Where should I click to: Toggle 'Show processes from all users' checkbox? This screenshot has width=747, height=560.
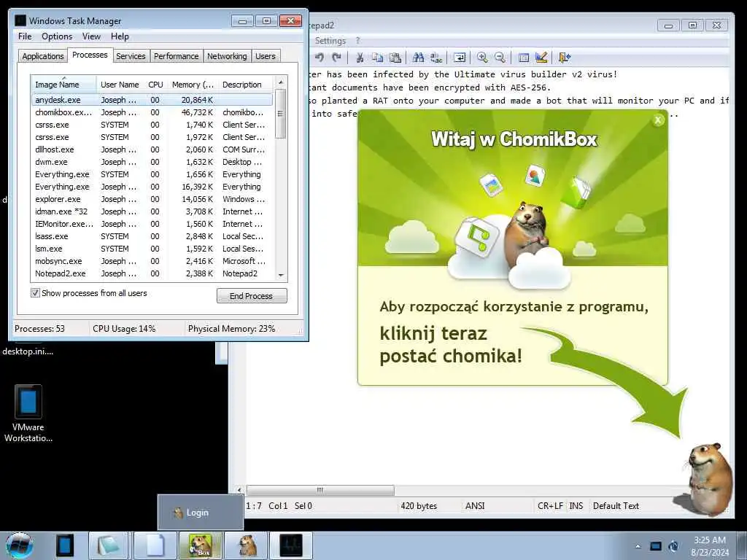35,293
